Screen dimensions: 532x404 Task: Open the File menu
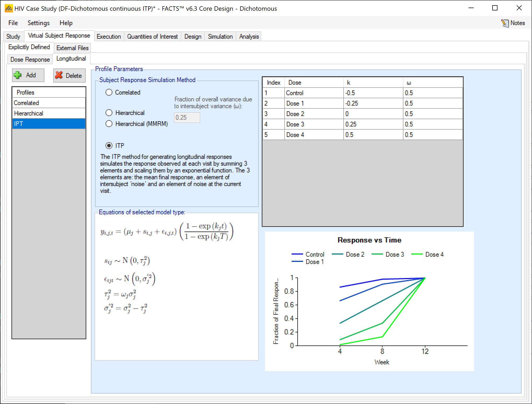pyautogui.click(x=13, y=23)
